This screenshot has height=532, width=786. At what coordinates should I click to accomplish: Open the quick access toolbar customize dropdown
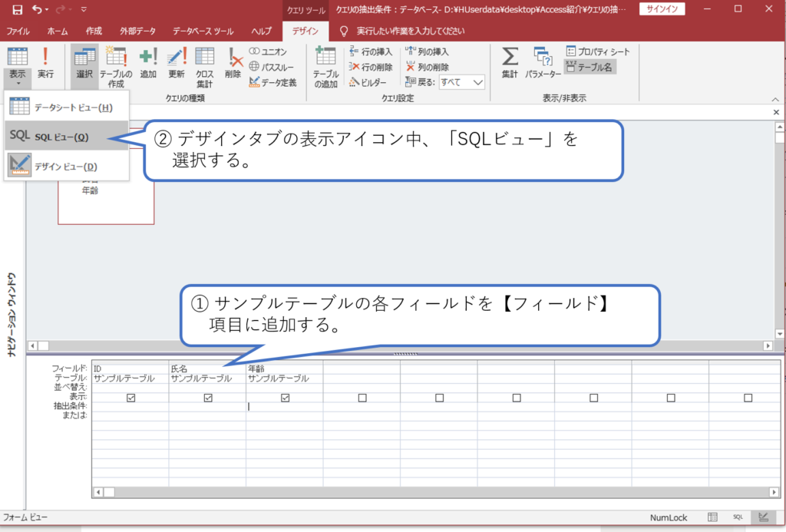pos(83,9)
